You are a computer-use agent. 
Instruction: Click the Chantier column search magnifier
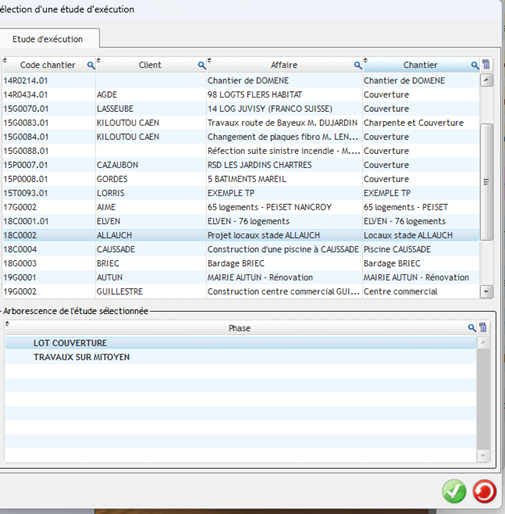coord(475,65)
